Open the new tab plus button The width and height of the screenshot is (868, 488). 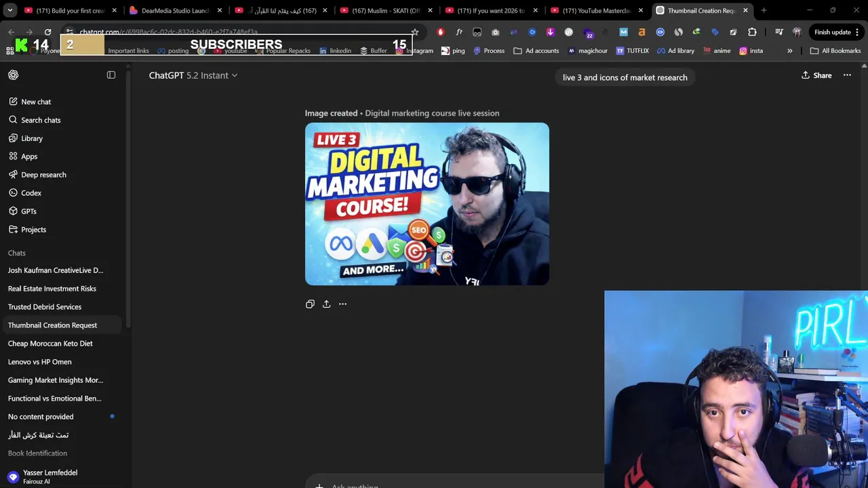coord(764,10)
